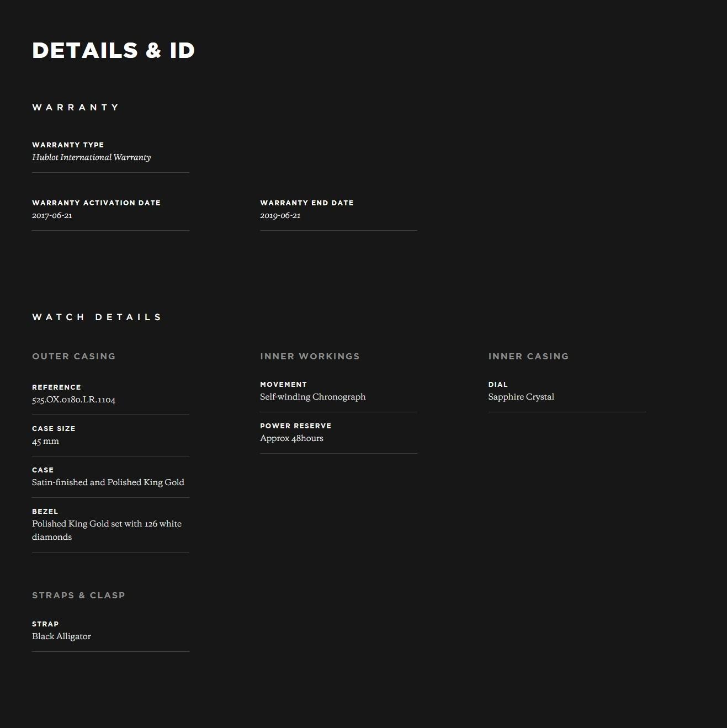The height and width of the screenshot is (728, 727).
Task: Click the 45 mm case size value
Action: [x=45, y=441]
